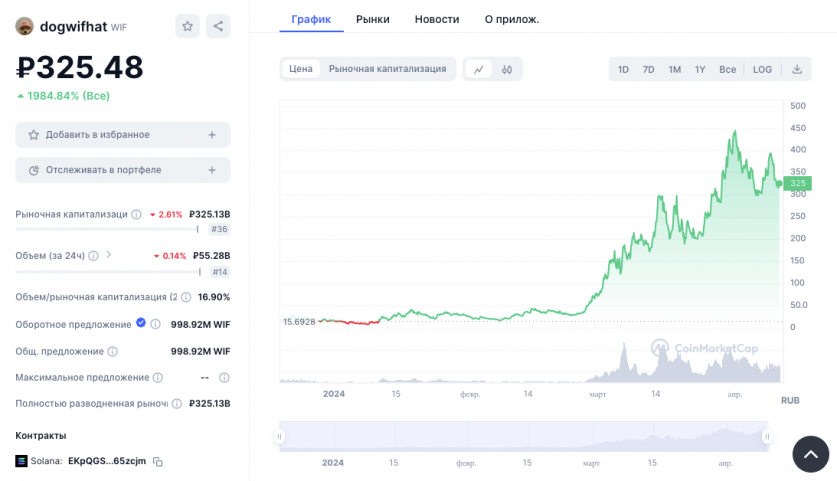Screen dimensions: 837x481
Task: Click the market cap rank progress bar
Action: 107,229
